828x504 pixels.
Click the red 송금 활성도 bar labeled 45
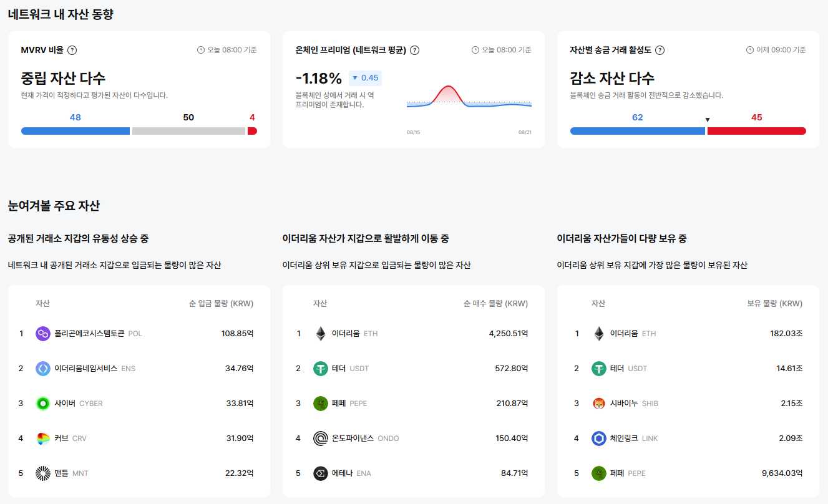click(x=757, y=131)
